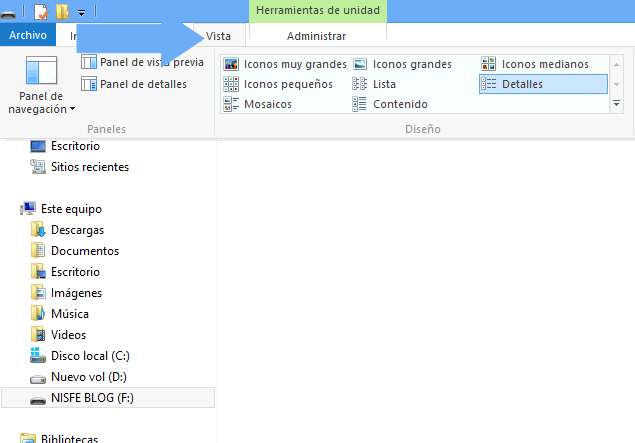Open the Archivo menu tab
Image resolution: width=635 pixels, height=443 pixels.
(x=28, y=35)
